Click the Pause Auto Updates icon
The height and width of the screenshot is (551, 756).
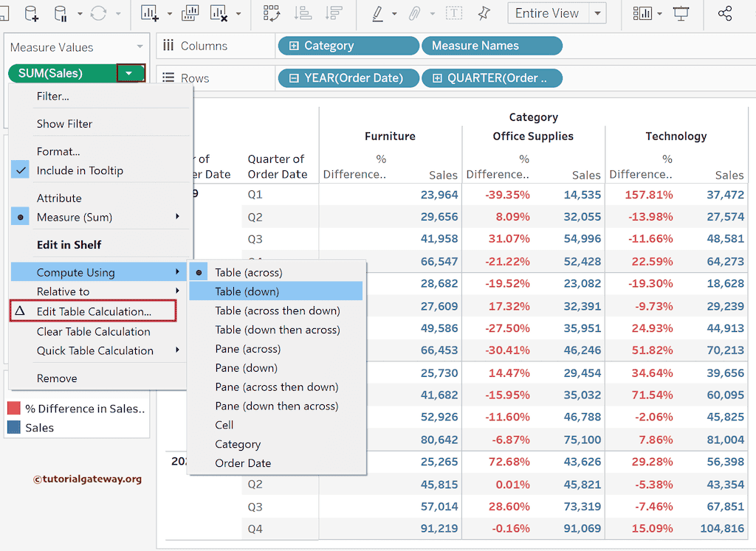coord(62,13)
